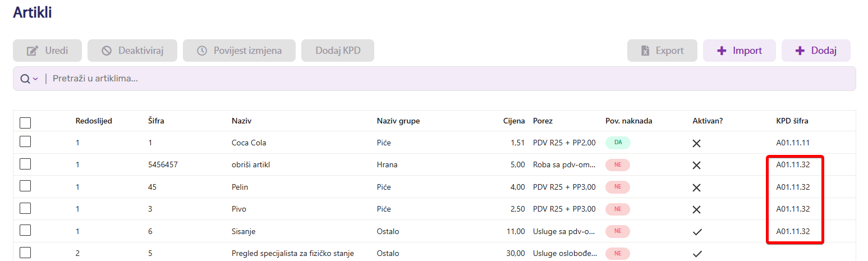Click the Uredi edit button
868x261 pixels.
pyautogui.click(x=48, y=51)
